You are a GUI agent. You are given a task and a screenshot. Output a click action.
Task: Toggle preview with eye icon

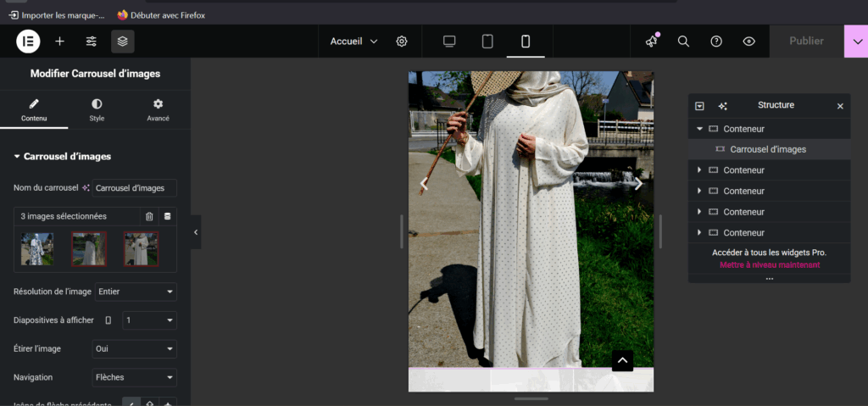pyautogui.click(x=748, y=41)
